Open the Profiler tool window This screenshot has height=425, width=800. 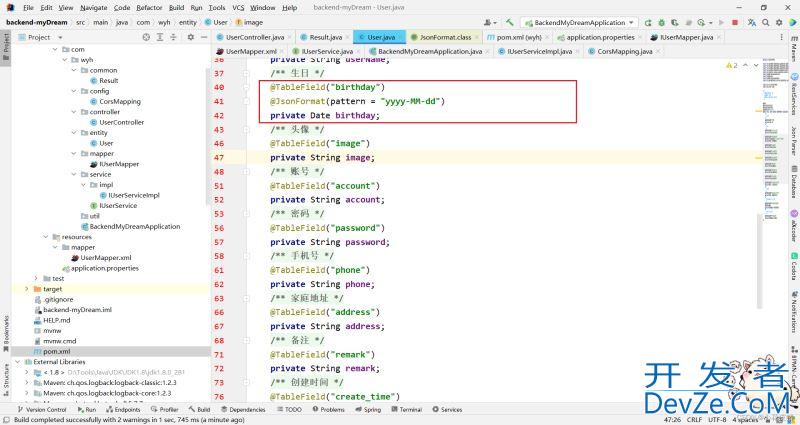(x=164, y=410)
